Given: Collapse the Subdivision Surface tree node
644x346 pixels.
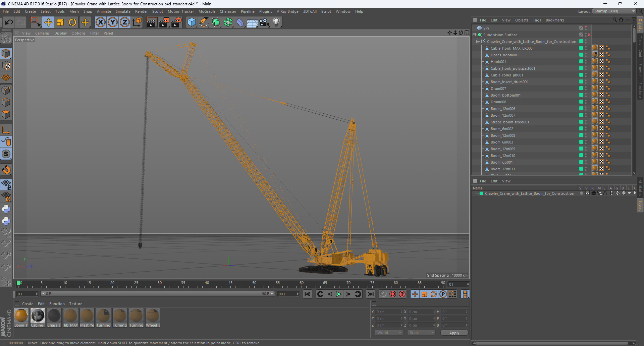Looking at the screenshot, I should point(475,35).
